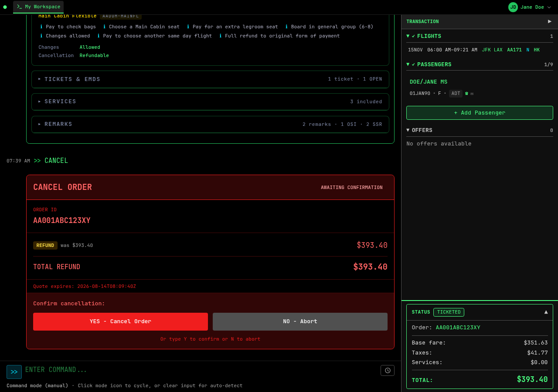558x392 pixels.
Task: Expand the Remarks section
Action: pos(210,124)
